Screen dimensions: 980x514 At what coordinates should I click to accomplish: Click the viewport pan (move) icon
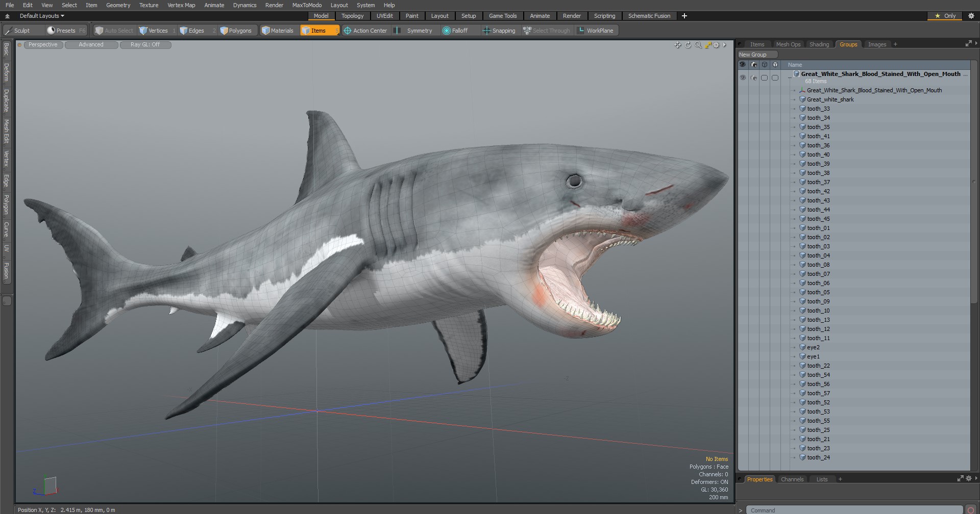678,45
